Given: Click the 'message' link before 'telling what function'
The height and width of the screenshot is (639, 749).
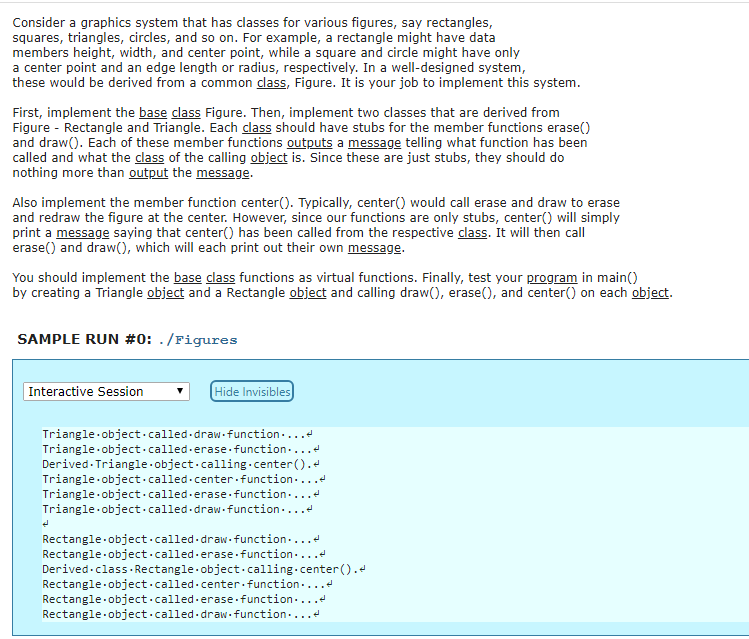Looking at the screenshot, I should (374, 143).
